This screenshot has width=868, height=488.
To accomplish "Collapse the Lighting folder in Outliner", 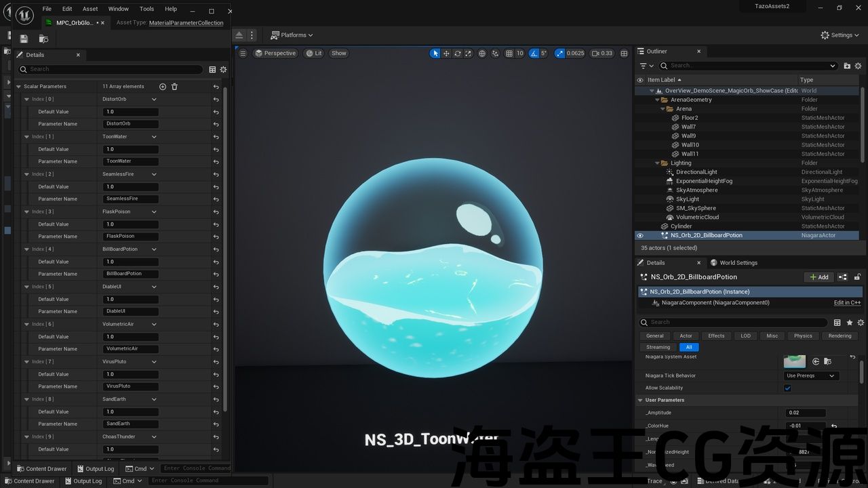I will pos(657,163).
